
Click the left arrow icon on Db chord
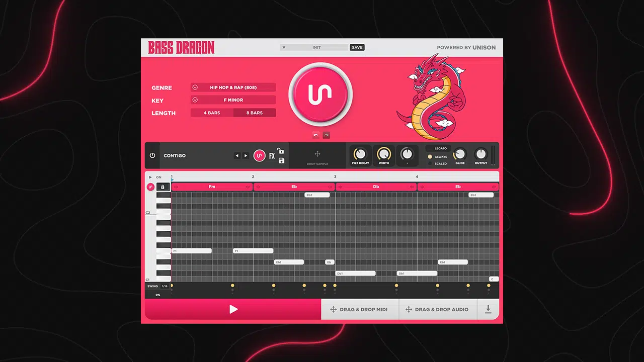[x=341, y=187]
